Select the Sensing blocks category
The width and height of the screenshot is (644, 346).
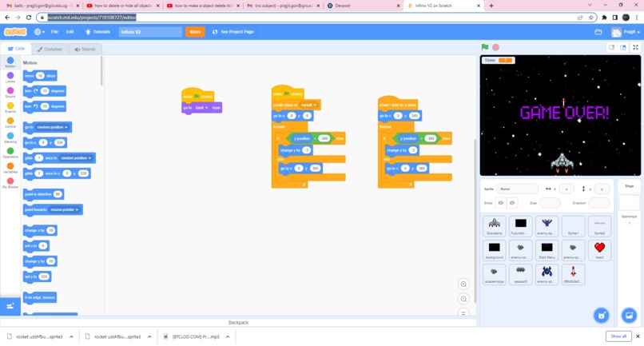tap(10, 137)
